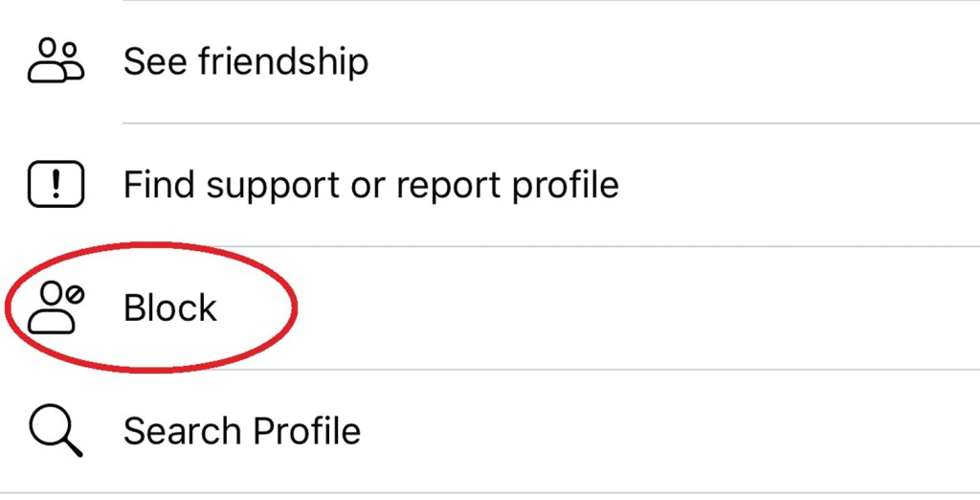Tap the words "Find support"

[x=231, y=184]
